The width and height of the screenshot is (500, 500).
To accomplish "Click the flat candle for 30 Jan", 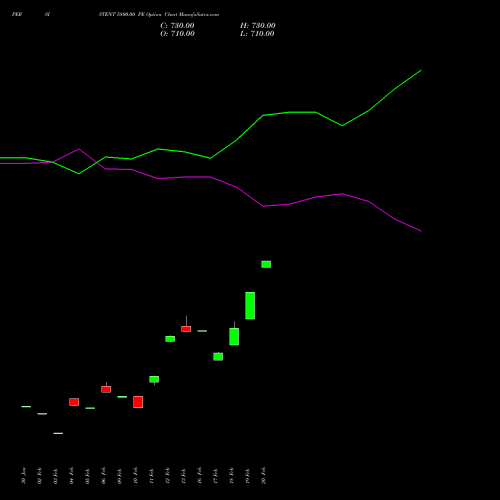I will (x=26, y=406).
